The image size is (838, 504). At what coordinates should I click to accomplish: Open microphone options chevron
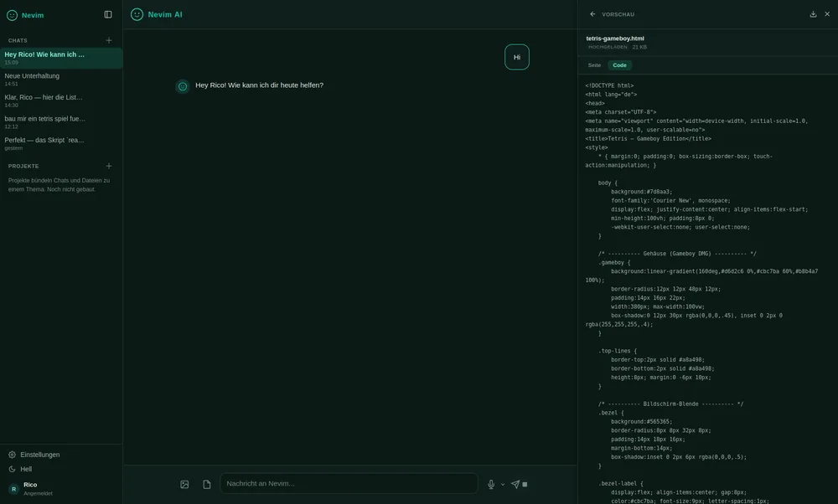(x=503, y=485)
